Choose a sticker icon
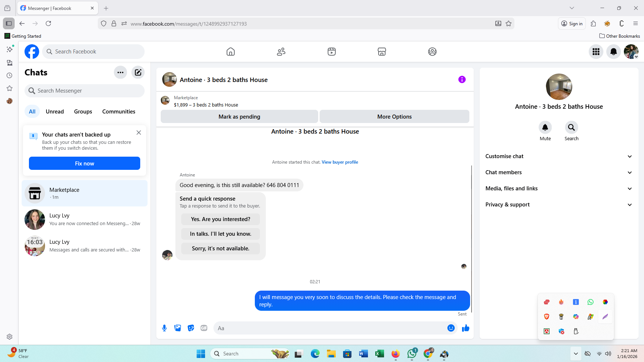The image size is (644, 362). pyautogui.click(x=191, y=328)
